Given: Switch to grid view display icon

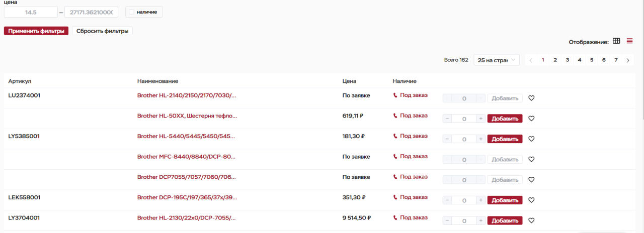Looking at the screenshot, I should click(x=616, y=41).
